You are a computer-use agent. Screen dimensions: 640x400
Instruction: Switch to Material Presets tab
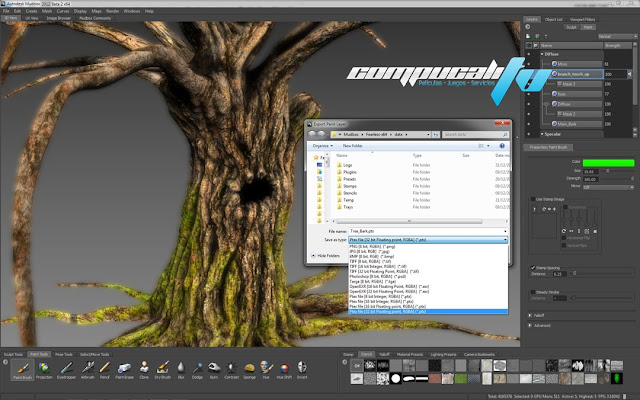click(x=410, y=354)
